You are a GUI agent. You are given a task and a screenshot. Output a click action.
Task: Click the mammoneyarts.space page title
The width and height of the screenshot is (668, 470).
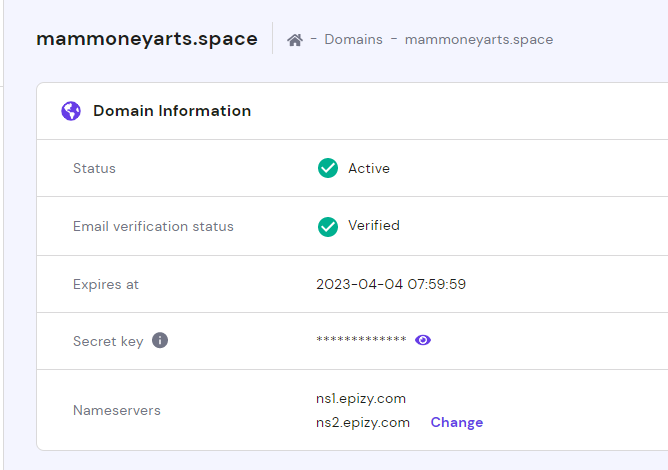click(147, 39)
